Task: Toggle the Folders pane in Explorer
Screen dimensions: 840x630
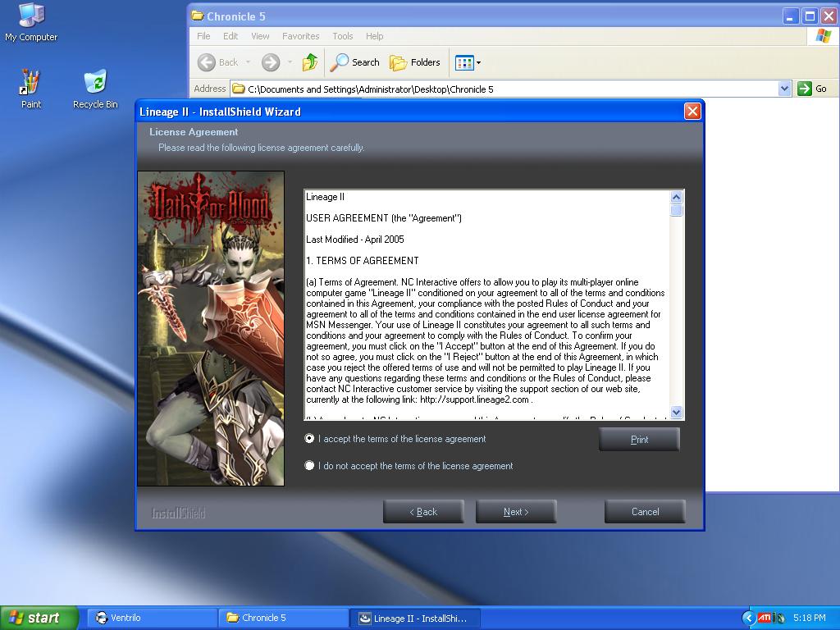Action: click(x=414, y=62)
